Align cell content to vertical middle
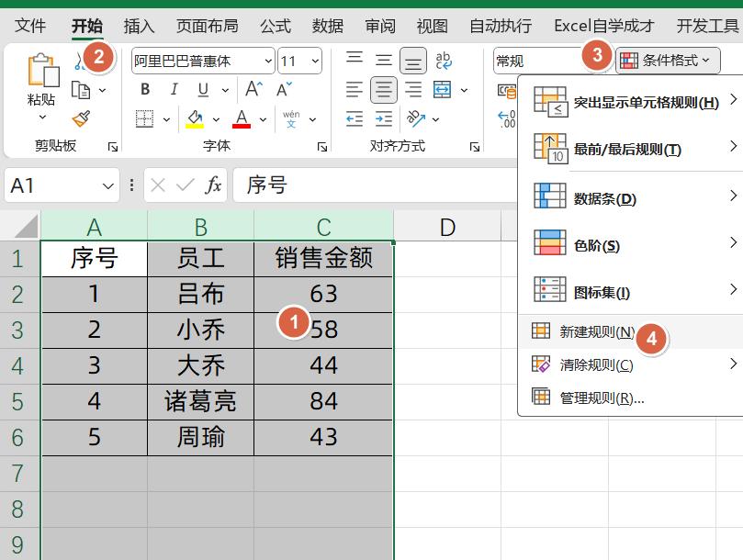 (x=383, y=60)
